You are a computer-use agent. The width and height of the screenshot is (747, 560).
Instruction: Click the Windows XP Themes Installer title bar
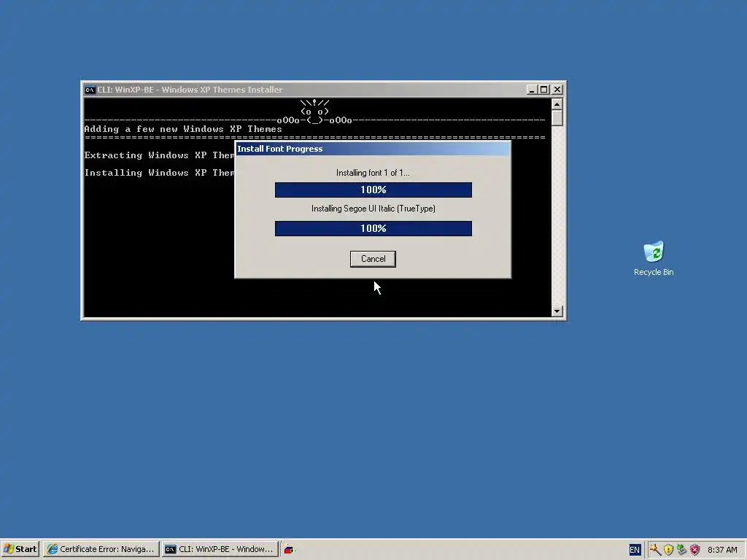(305, 90)
